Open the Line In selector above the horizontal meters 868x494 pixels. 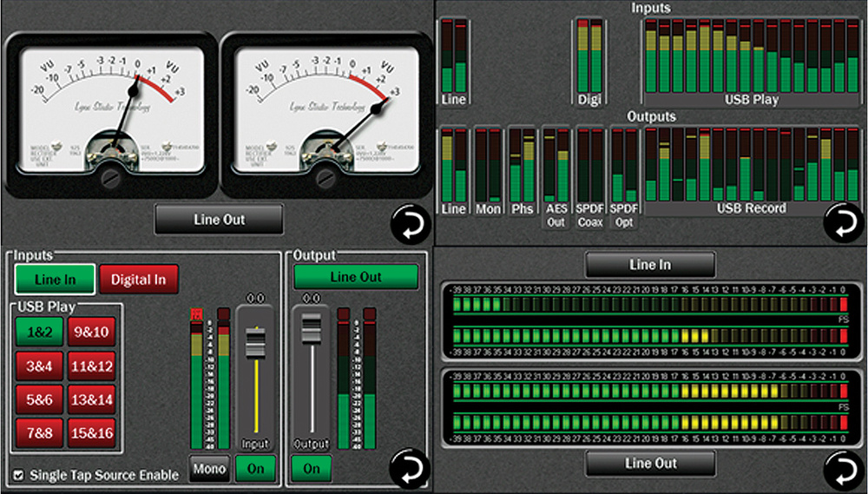click(x=649, y=265)
